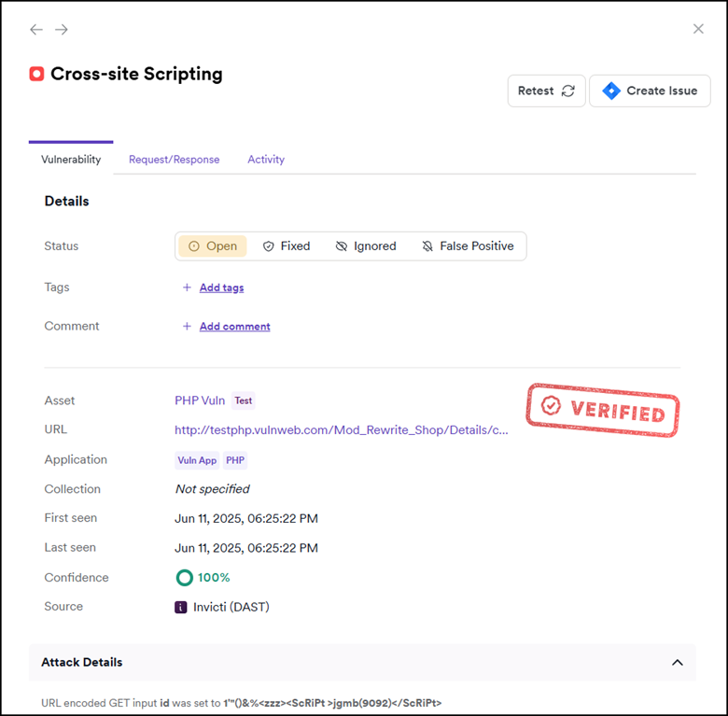728x716 pixels.
Task: Click the Jira diamond icon in Create Issue
Action: coord(611,91)
